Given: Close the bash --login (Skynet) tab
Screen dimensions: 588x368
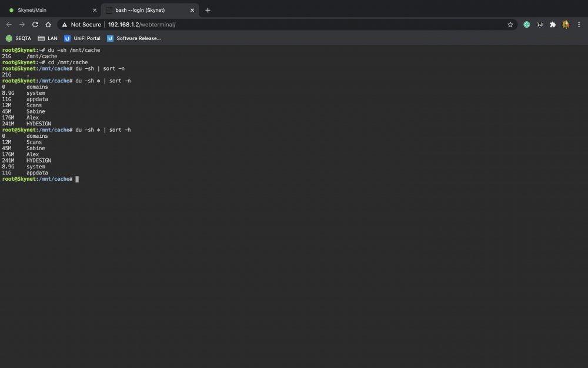Looking at the screenshot, I should click(192, 10).
